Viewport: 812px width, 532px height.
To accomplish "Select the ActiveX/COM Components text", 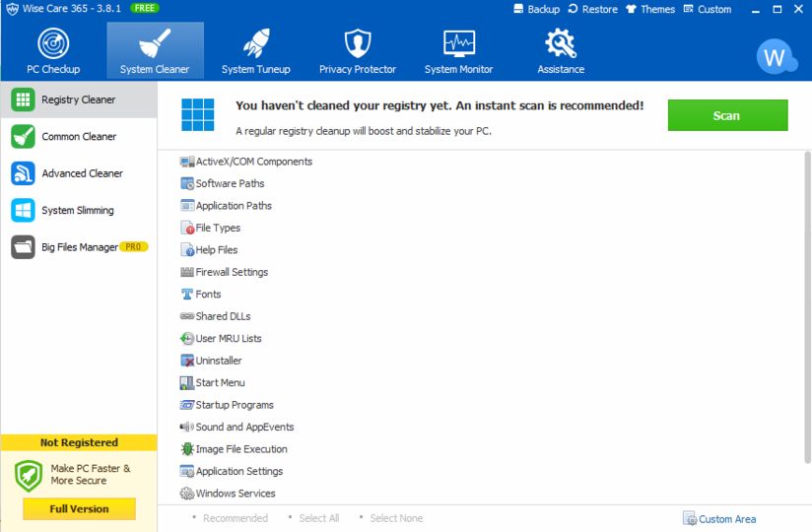I will 254,162.
